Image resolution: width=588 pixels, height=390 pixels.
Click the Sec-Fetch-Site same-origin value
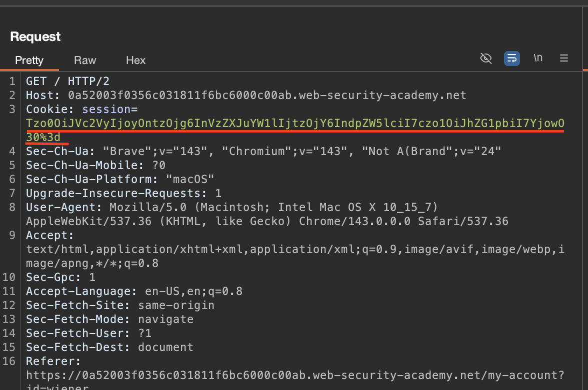[176, 305]
